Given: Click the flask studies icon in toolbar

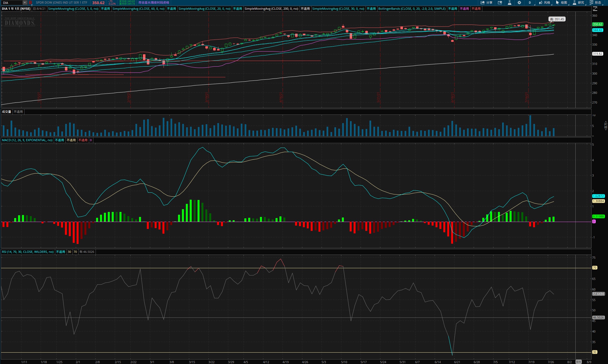Looking at the screenshot, I should (x=509, y=3).
